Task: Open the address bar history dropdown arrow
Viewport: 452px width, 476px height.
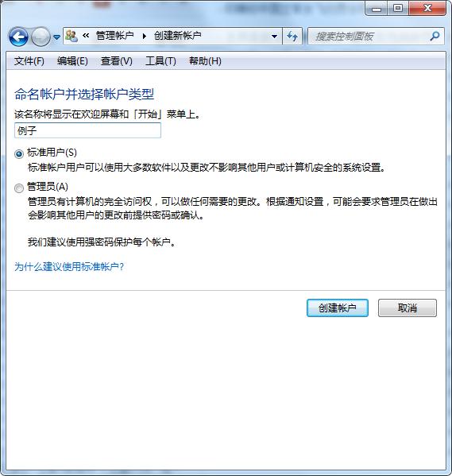Action: (x=274, y=37)
